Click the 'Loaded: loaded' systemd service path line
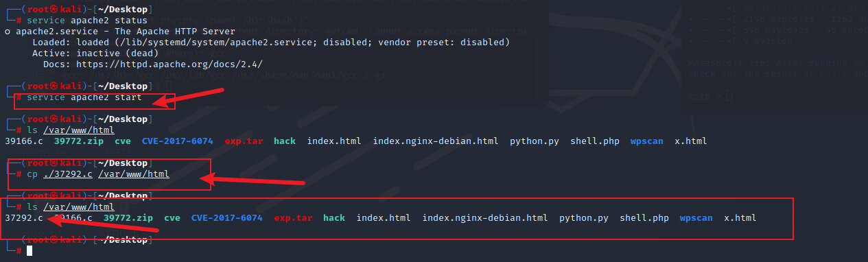This screenshot has height=262, width=868. coord(271,43)
